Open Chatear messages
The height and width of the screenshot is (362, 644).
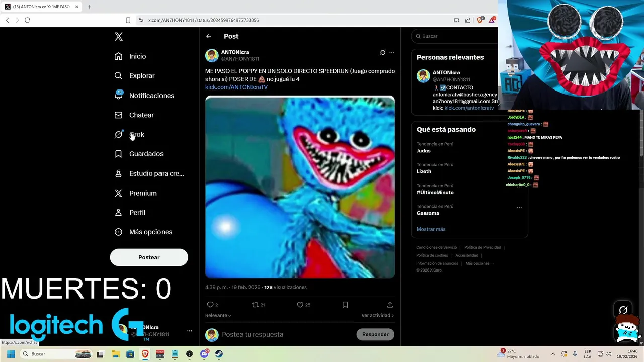(134, 115)
